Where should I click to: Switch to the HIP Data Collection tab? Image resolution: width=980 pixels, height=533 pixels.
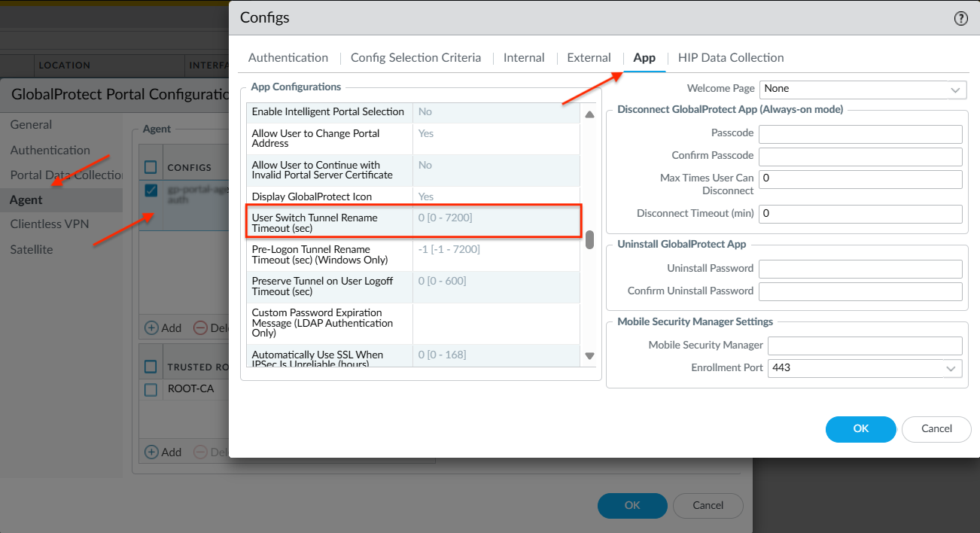[731, 58]
